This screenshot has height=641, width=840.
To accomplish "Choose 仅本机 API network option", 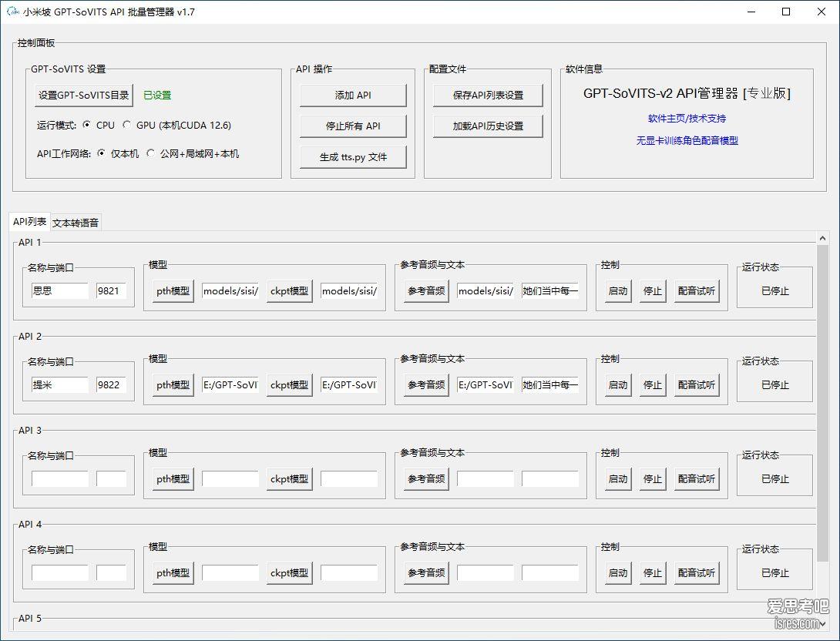I will [x=118, y=153].
